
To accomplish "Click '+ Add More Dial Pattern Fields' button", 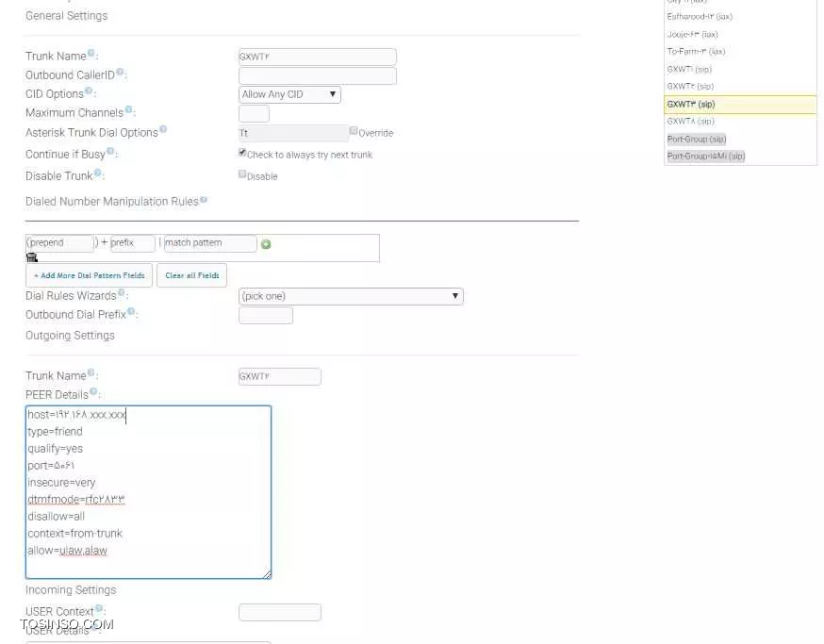I will pyautogui.click(x=89, y=275).
